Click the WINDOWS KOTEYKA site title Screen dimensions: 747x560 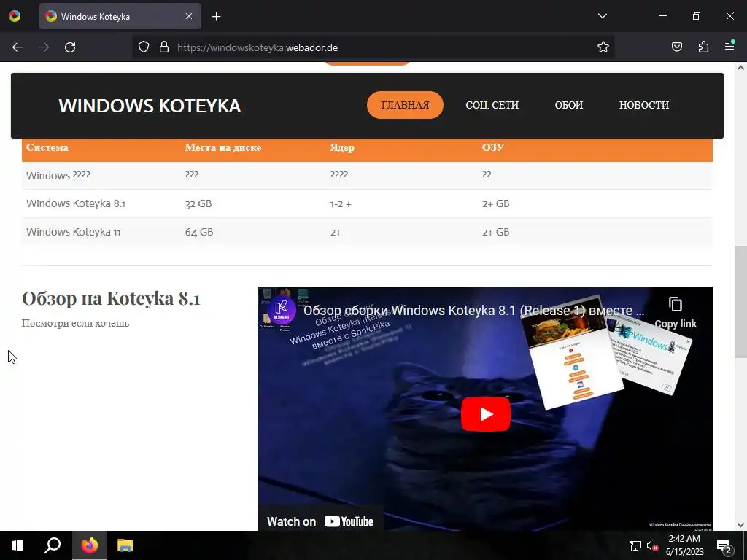coord(150,106)
